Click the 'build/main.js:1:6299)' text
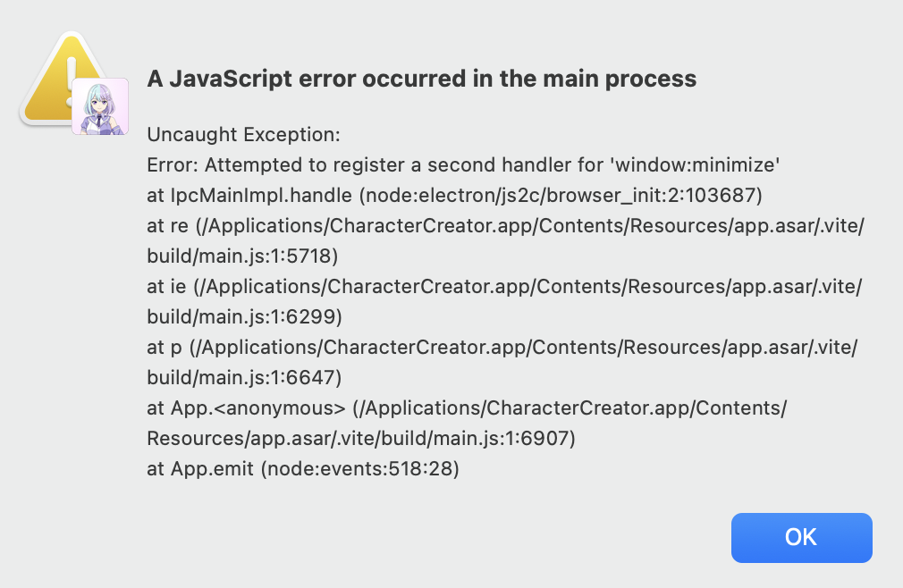Image resolution: width=903 pixels, height=588 pixels. [x=244, y=317]
